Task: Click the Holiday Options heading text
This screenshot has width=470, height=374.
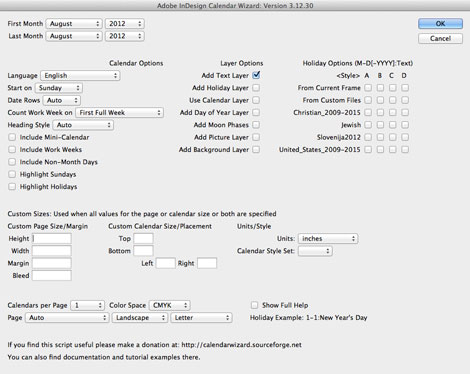Action: [358, 63]
